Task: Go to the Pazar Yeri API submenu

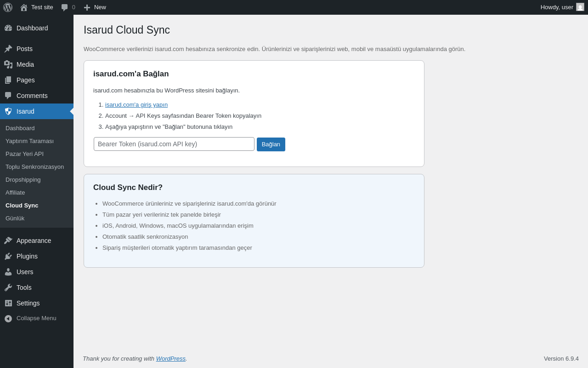Action: click(24, 154)
